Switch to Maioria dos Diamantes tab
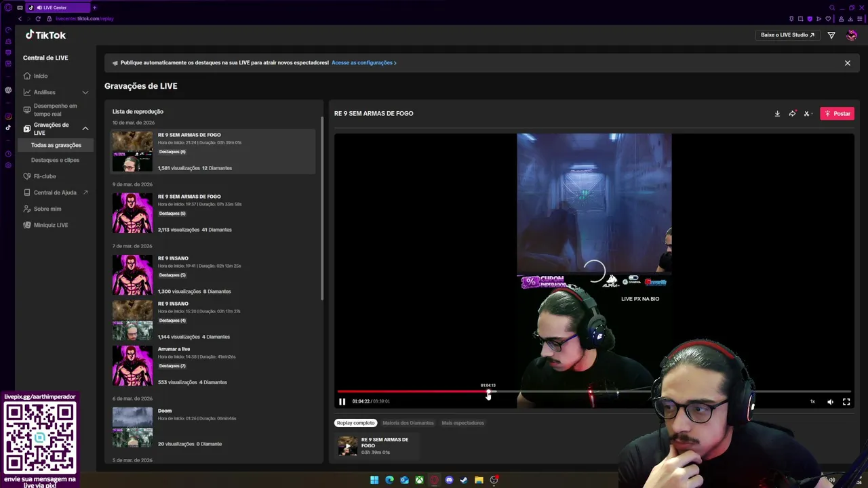The height and width of the screenshot is (488, 868). [x=408, y=423]
